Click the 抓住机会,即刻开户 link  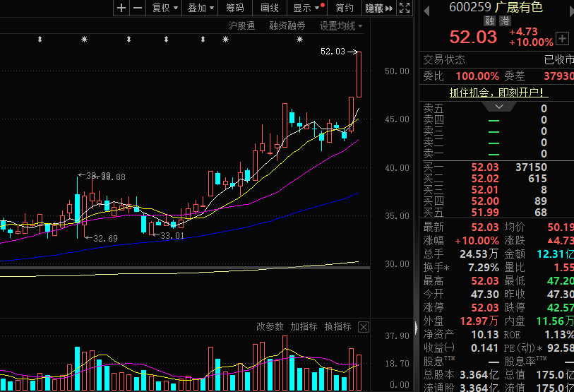(x=499, y=93)
